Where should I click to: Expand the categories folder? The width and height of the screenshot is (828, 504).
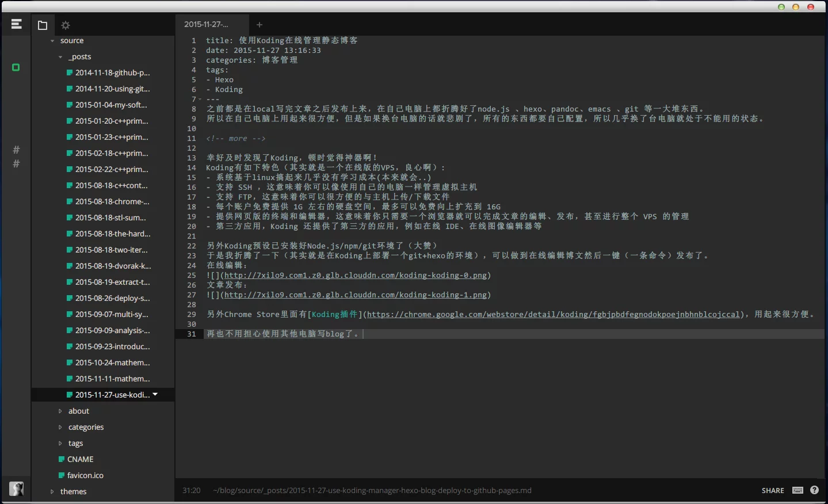click(x=86, y=427)
